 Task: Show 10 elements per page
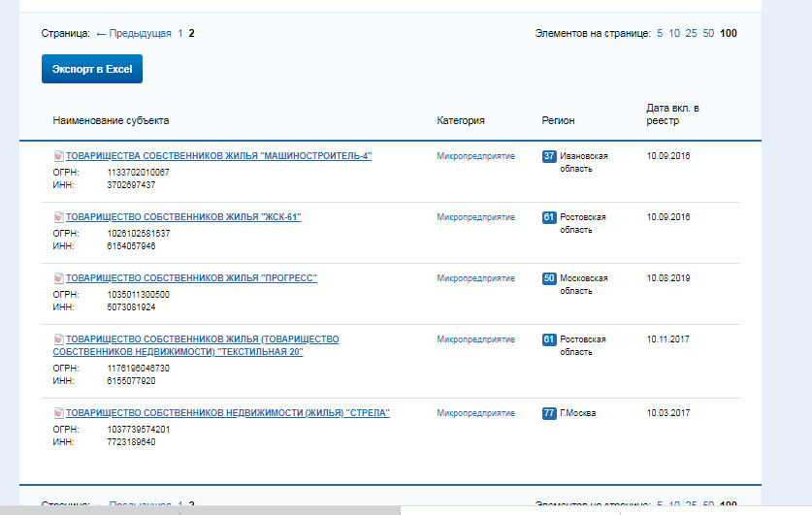(674, 33)
